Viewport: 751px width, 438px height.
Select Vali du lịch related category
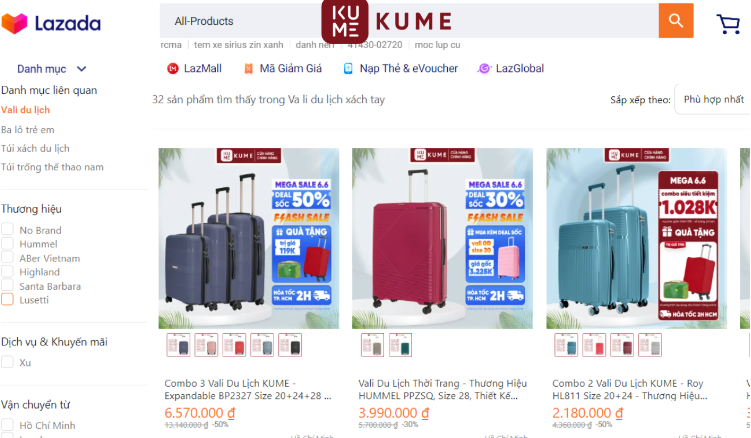(x=25, y=110)
